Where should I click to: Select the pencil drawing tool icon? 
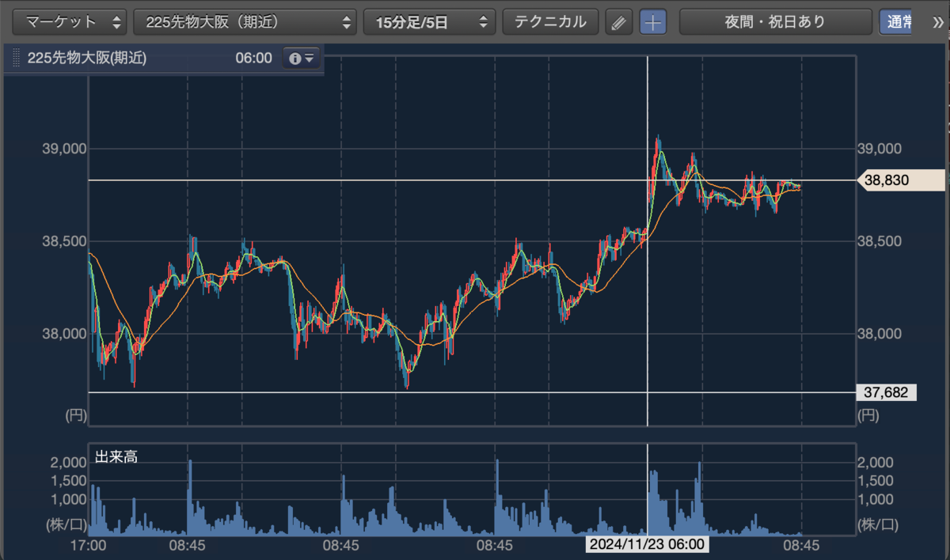(619, 22)
